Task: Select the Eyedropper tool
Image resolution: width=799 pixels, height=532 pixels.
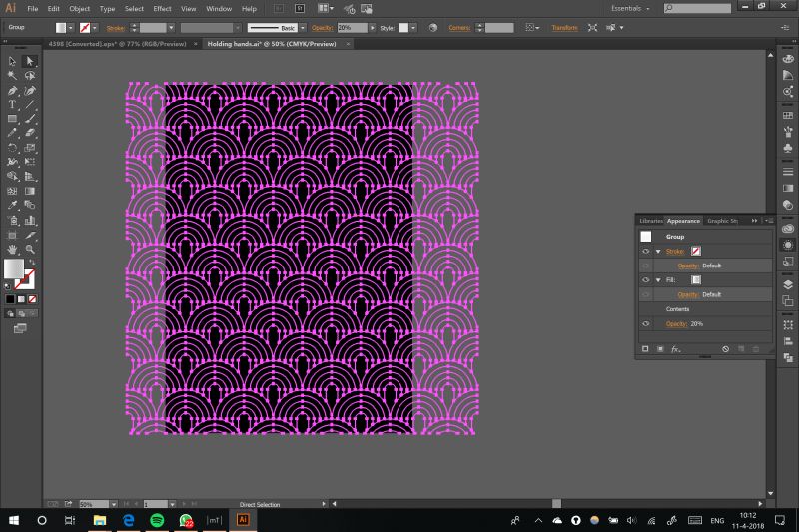Action: point(12,206)
